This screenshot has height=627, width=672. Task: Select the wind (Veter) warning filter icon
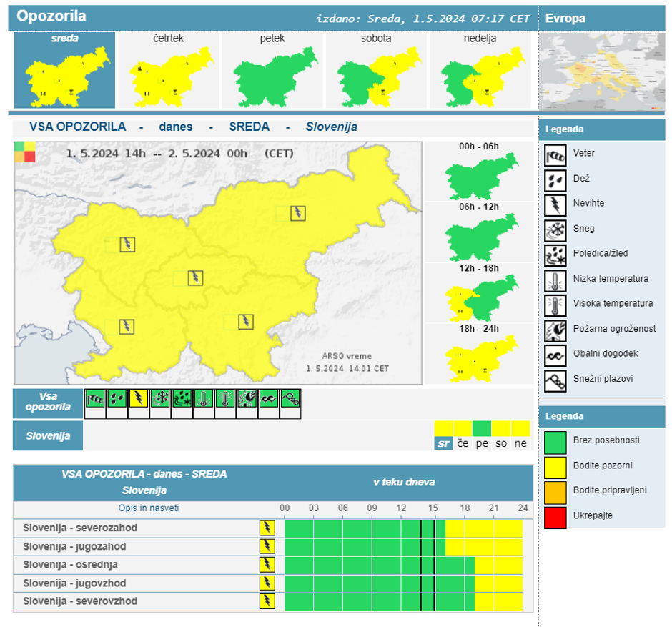(x=95, y=399)
